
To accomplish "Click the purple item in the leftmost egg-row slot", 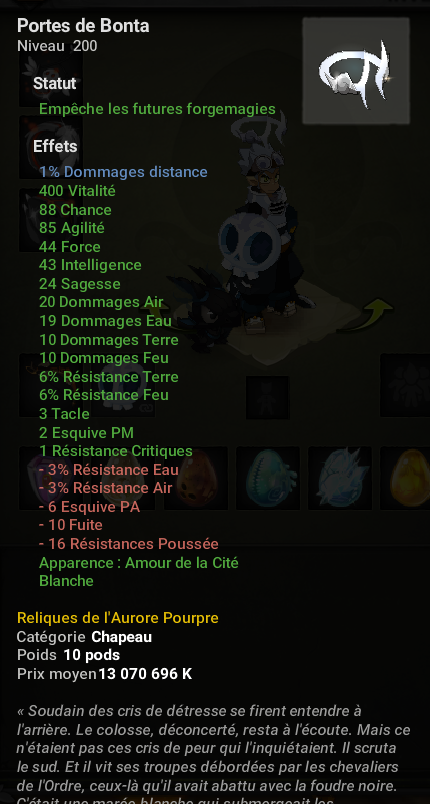I will [51, 478].
